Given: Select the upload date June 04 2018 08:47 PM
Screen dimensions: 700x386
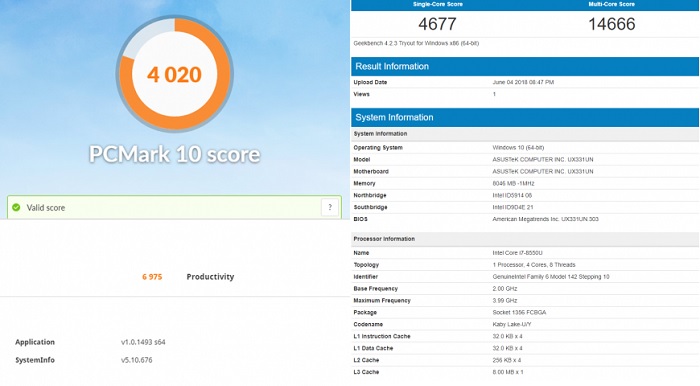Looking at the screenshot, I should click(523, 82).
